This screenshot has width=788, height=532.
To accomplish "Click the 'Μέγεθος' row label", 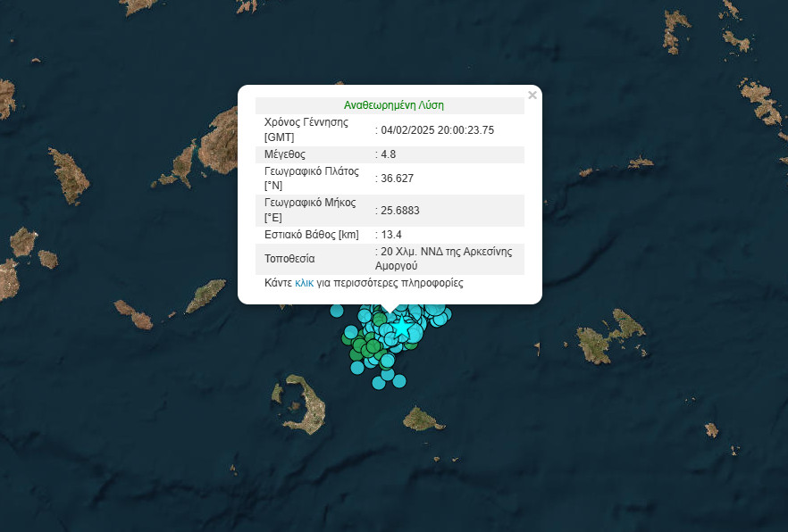I will 285,154.
